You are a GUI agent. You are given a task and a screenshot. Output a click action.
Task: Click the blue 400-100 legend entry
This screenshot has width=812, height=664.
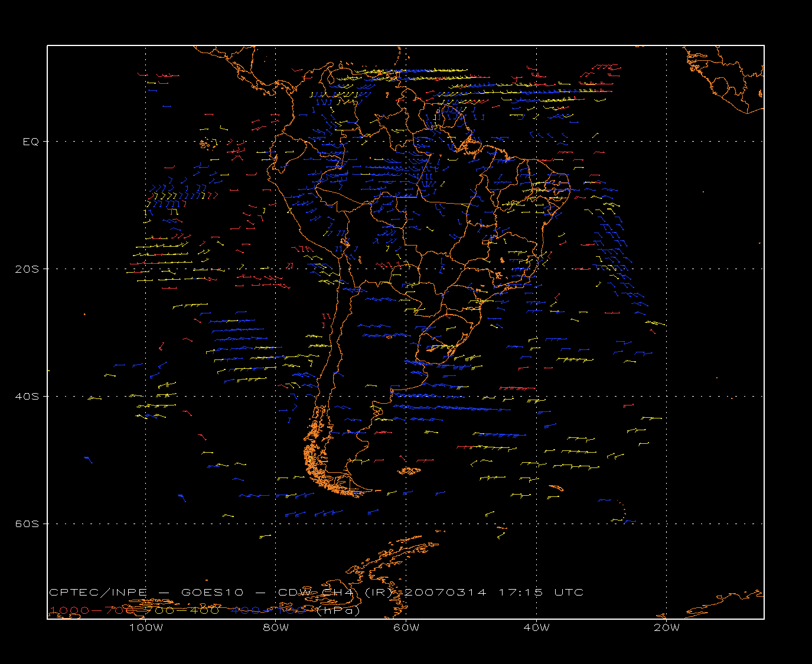click(269, 610)
